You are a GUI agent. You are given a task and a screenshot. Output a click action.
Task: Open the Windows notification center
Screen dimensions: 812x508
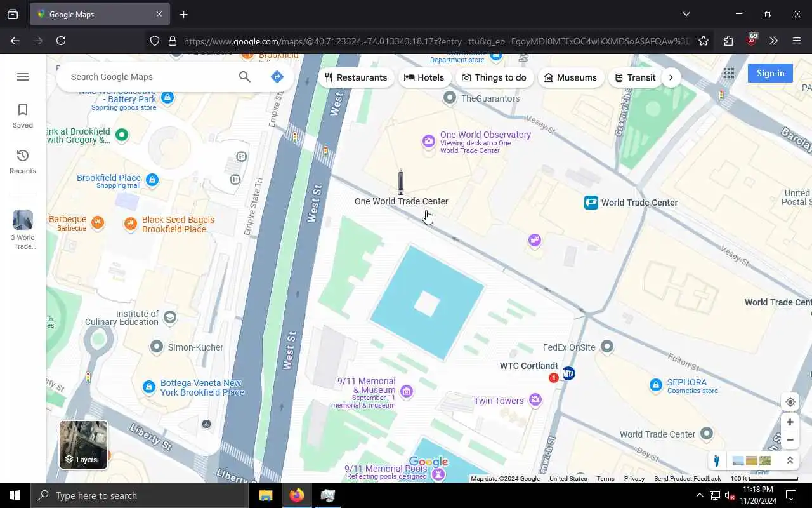click(x=791, y=495)
